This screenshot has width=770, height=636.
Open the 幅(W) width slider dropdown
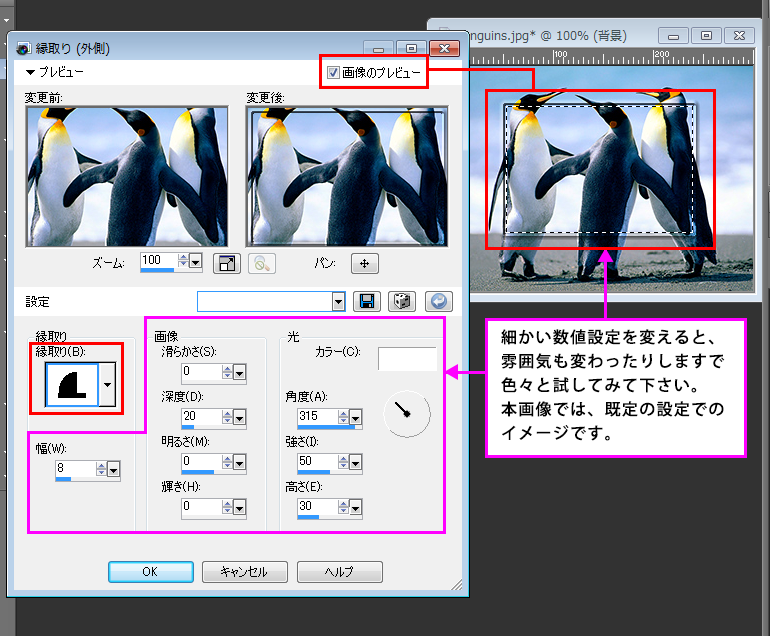[x=113, y=469]
